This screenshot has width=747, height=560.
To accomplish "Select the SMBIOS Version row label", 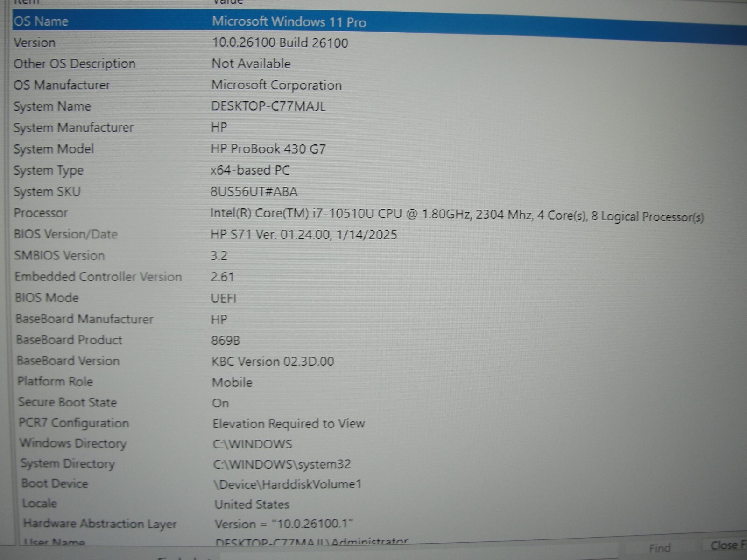I will pyautogui.click(x=59, y=256).
